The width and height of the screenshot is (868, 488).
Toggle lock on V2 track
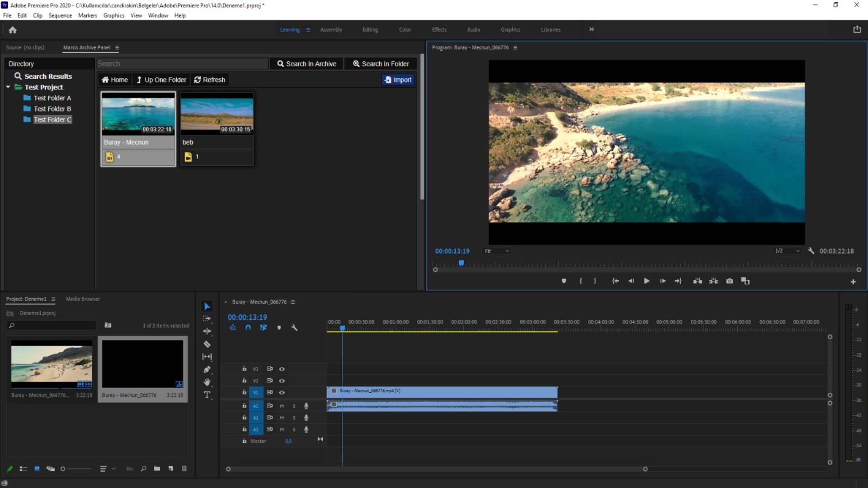pos(244,380)
